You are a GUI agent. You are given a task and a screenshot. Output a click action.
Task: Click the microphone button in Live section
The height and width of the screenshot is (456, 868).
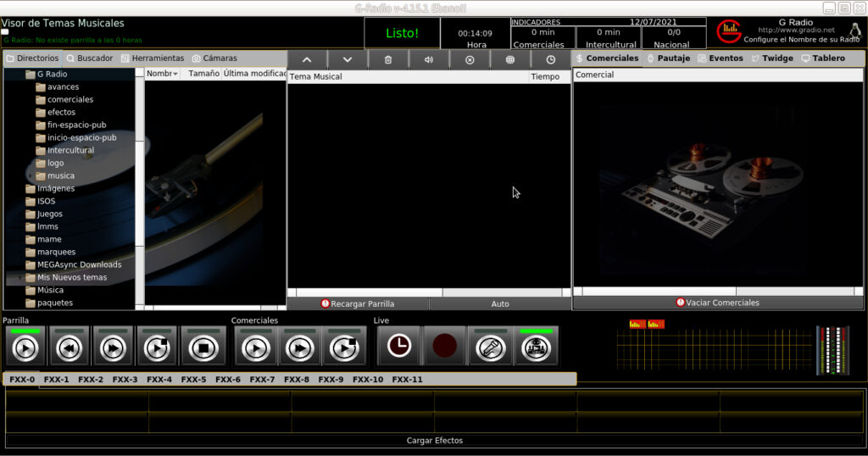point(490,346)
